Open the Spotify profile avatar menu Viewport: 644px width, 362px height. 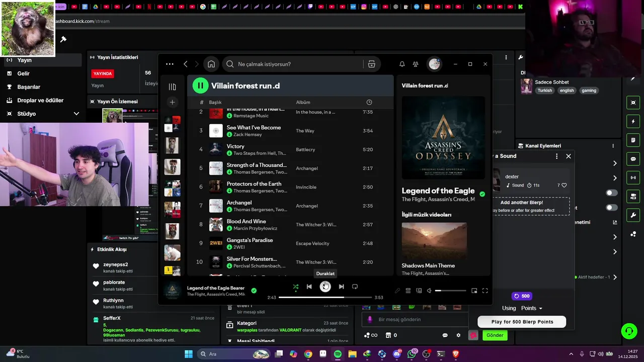434,64
